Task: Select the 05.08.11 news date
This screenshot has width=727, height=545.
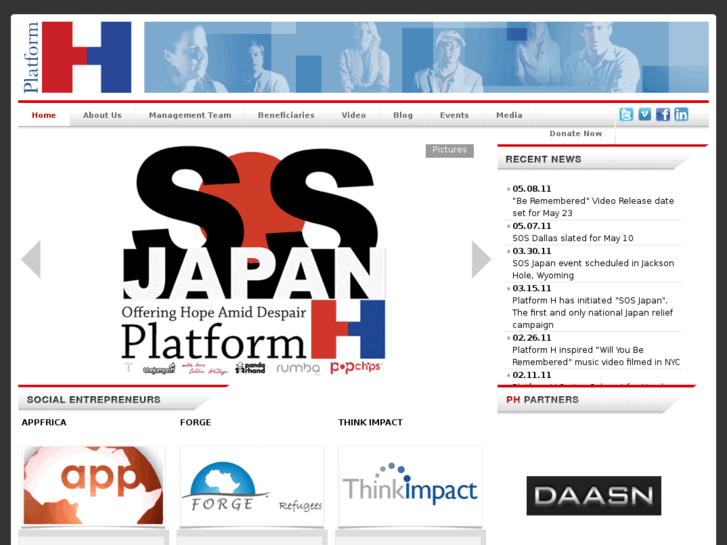Action: 532,189
